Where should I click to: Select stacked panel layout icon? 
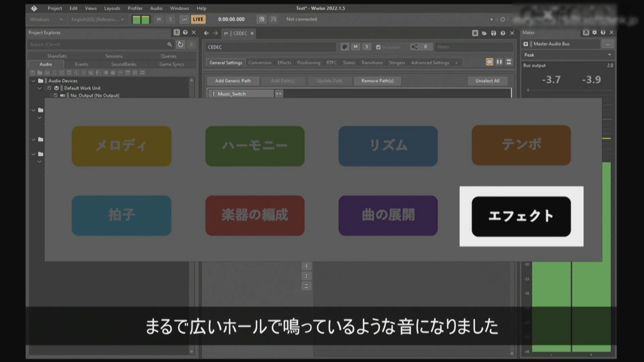click(x=509, y=62)
